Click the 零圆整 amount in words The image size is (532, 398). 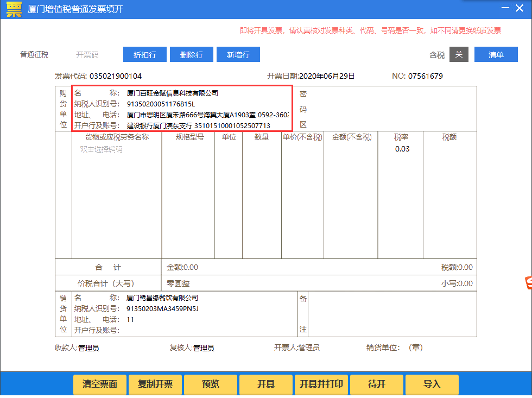(178, 283)
